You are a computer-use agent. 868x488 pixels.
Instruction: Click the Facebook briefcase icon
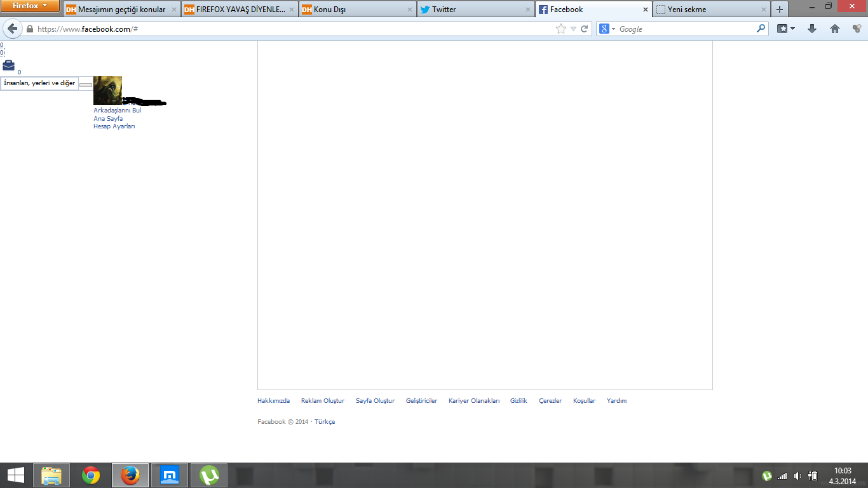(8, 65)
